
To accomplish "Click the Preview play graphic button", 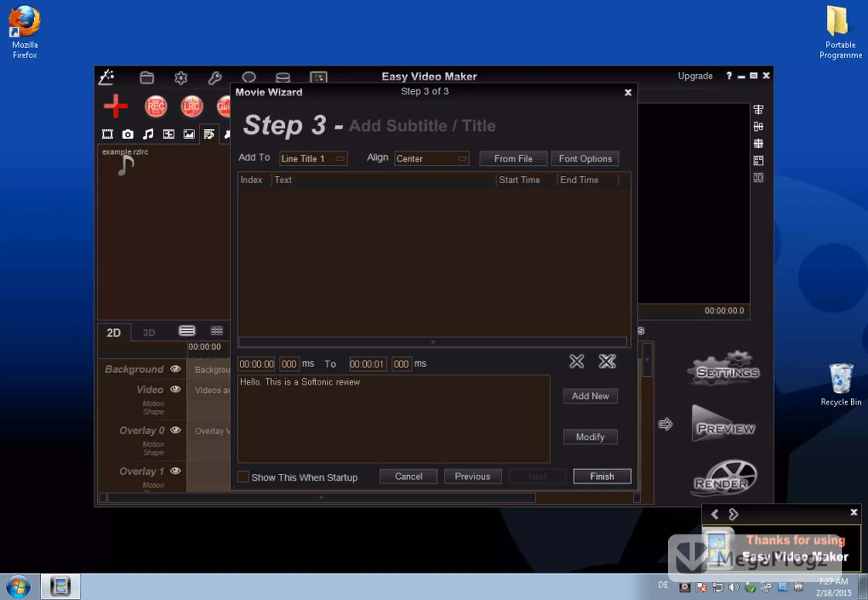I will coord(724,424).
